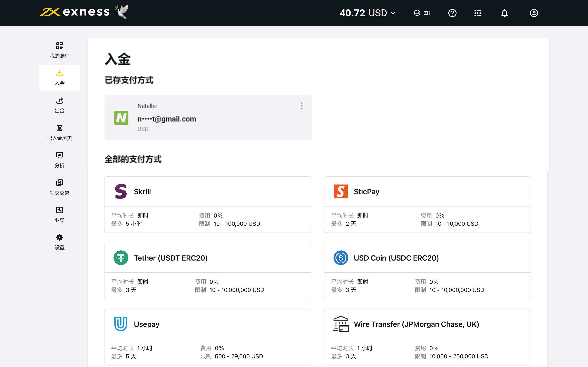Click the USD Coin logo icon

(341, 258)
